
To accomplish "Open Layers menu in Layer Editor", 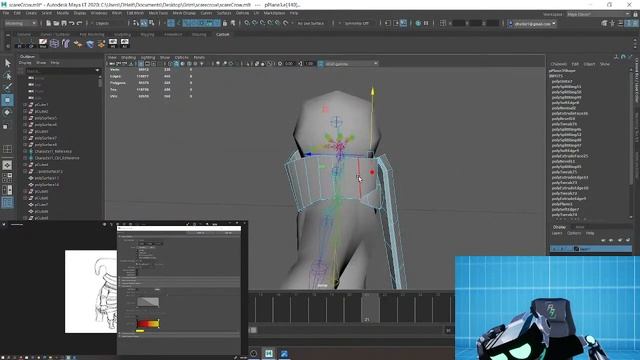I will (x=557, y=233).
